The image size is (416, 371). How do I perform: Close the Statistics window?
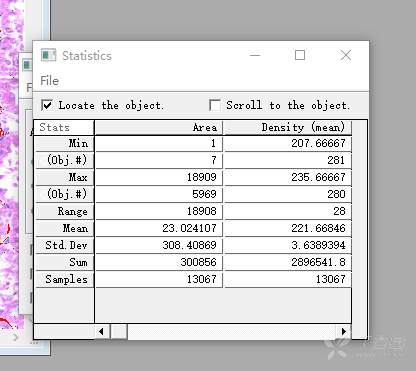(346, 55)
